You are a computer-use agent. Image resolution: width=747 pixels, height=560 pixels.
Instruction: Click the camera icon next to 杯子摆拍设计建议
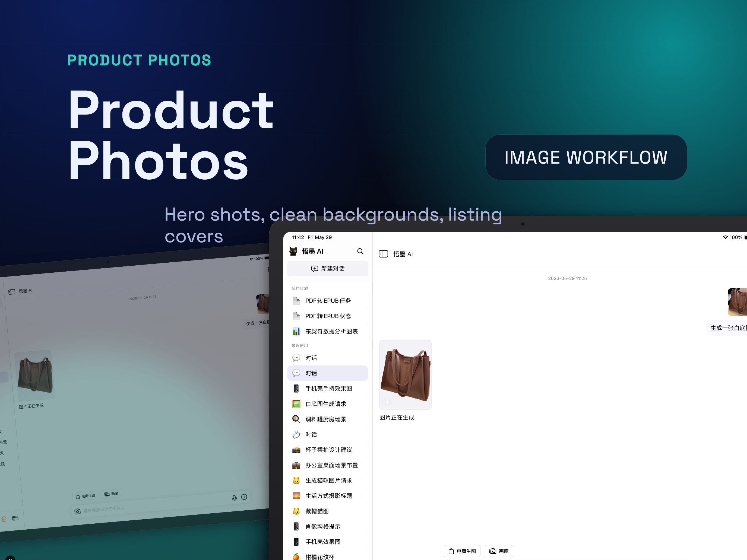pos(296,450)
